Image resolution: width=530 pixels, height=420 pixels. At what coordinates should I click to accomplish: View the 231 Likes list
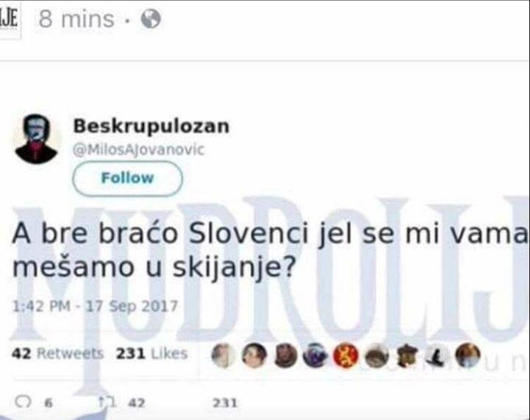pyautogui.click(x=151, y=353)
